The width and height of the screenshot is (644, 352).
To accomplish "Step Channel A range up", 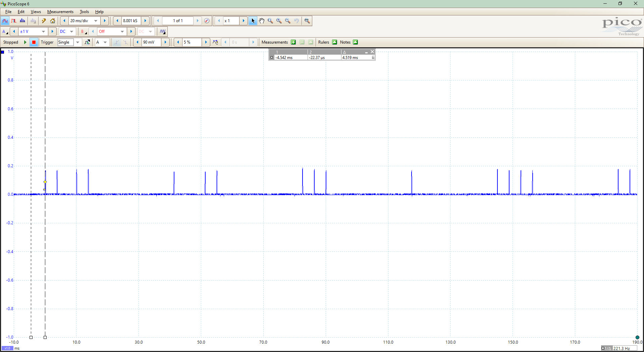I will (52, 32).
